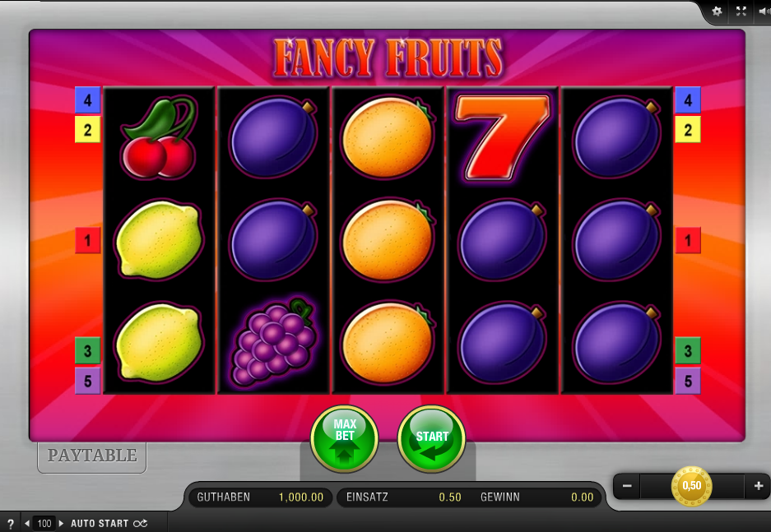Decrease bet with minus button

[627, 486]
